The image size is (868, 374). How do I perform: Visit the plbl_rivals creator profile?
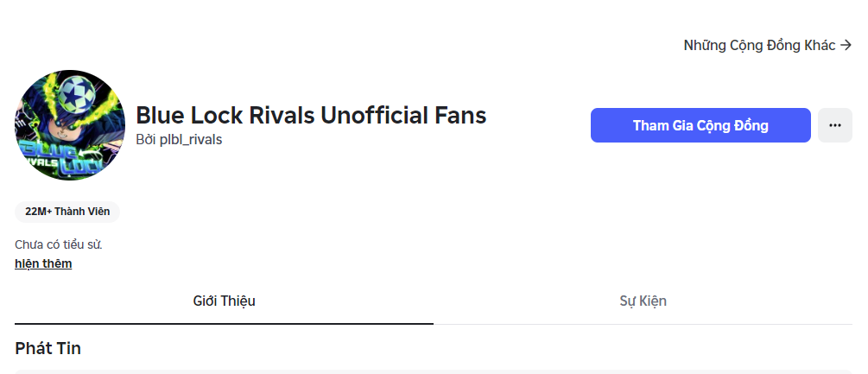tap(191, 139)
